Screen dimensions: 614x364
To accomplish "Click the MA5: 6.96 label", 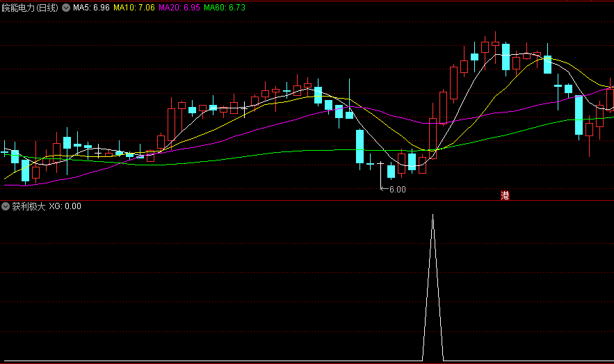I will (91, 8).
